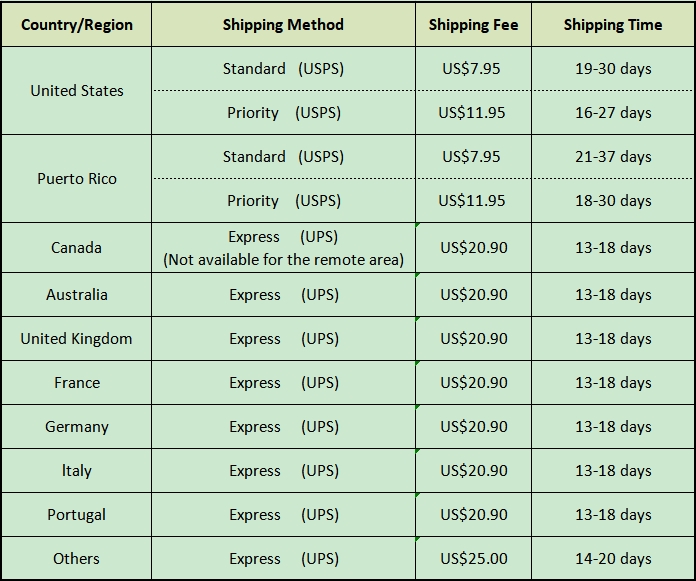
Task: Select the 21-37 days shipping time
Action: tap(612, 157)
